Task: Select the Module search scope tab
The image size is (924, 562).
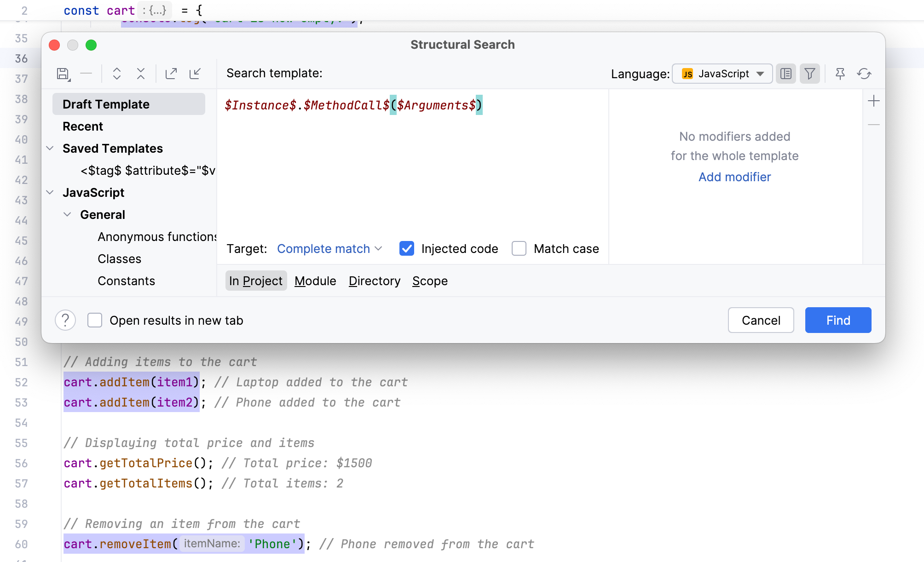Action: (x=316, y=281)
